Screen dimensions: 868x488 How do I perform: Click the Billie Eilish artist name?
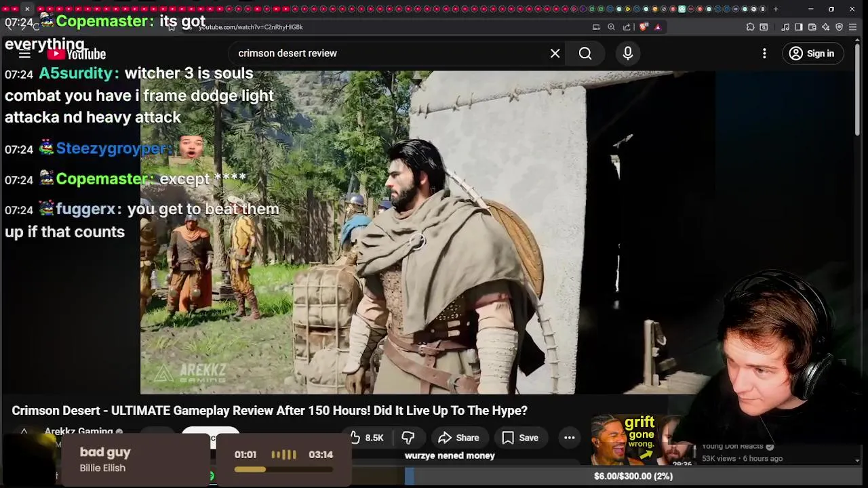(x=102, y=468)
